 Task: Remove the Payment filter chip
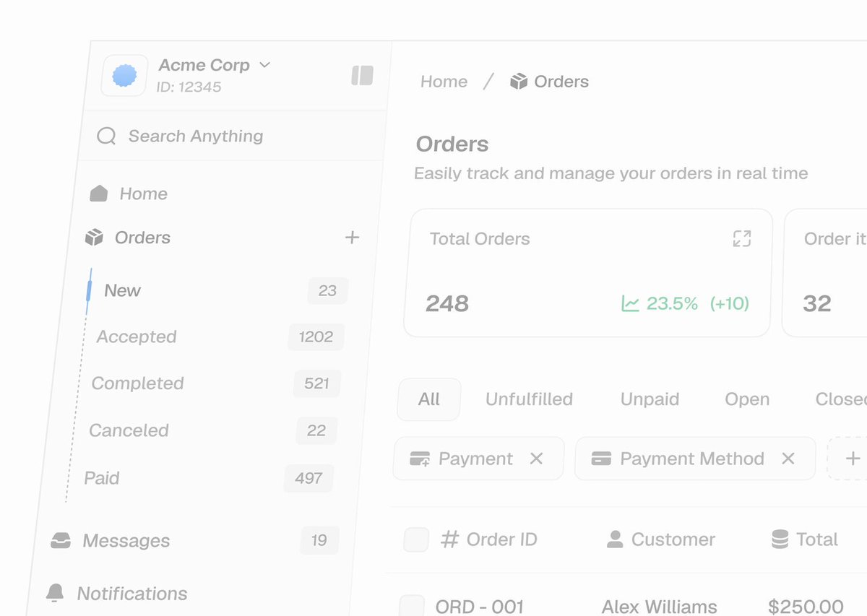pos(536,459)
